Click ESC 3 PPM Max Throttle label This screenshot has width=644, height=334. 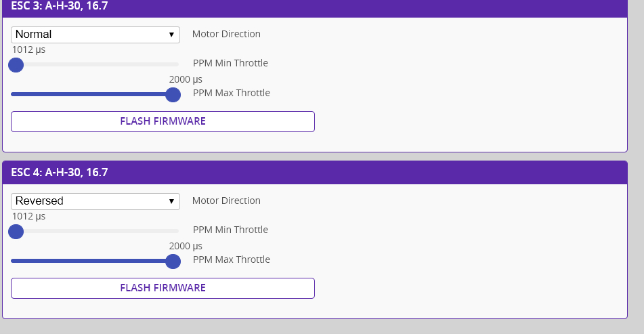231,93
